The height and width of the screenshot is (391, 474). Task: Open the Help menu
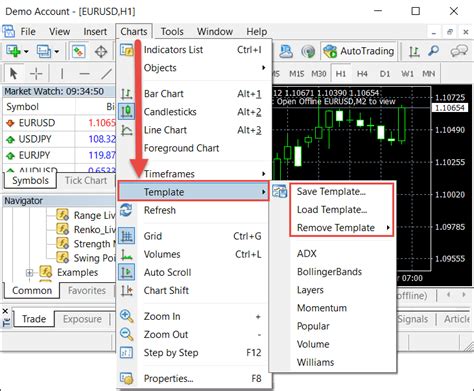[257, 31]
